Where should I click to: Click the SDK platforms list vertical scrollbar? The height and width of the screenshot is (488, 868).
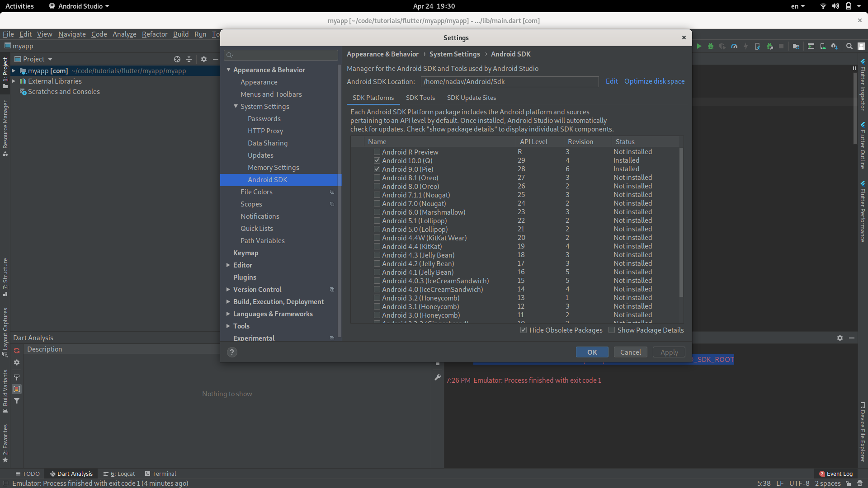pos(681,221)
